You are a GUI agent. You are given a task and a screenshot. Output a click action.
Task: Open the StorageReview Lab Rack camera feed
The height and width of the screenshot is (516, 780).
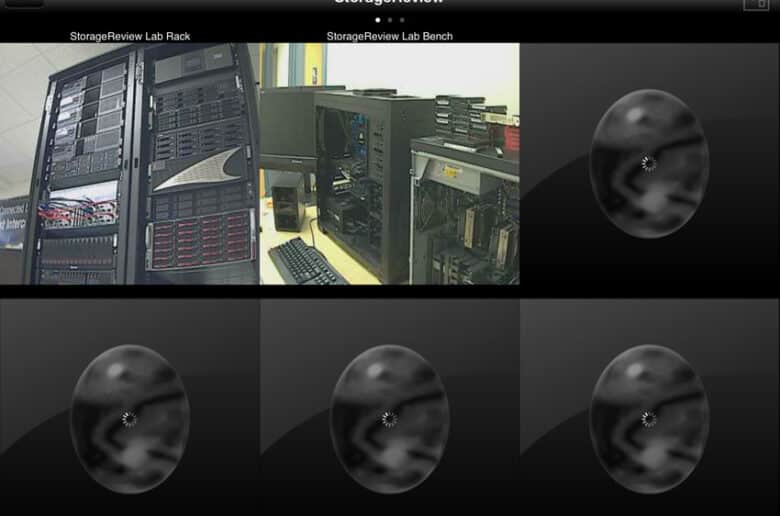tap(129, 164)
